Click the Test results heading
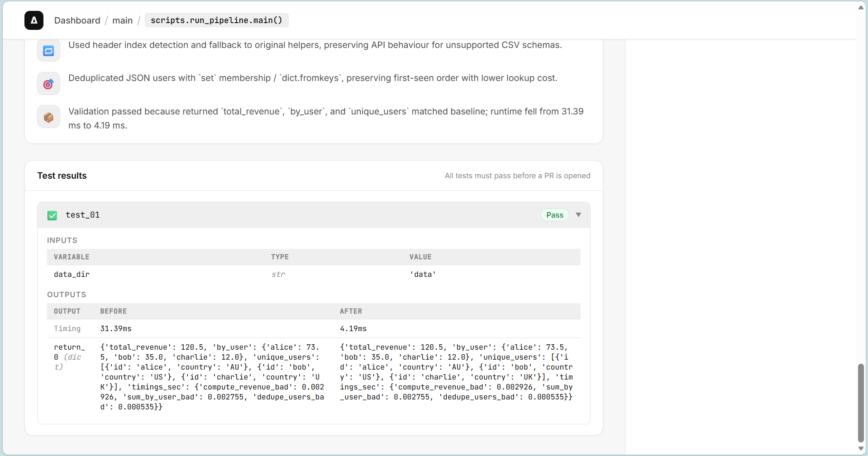This screenshot has width=868, height=456. point(62,176)
